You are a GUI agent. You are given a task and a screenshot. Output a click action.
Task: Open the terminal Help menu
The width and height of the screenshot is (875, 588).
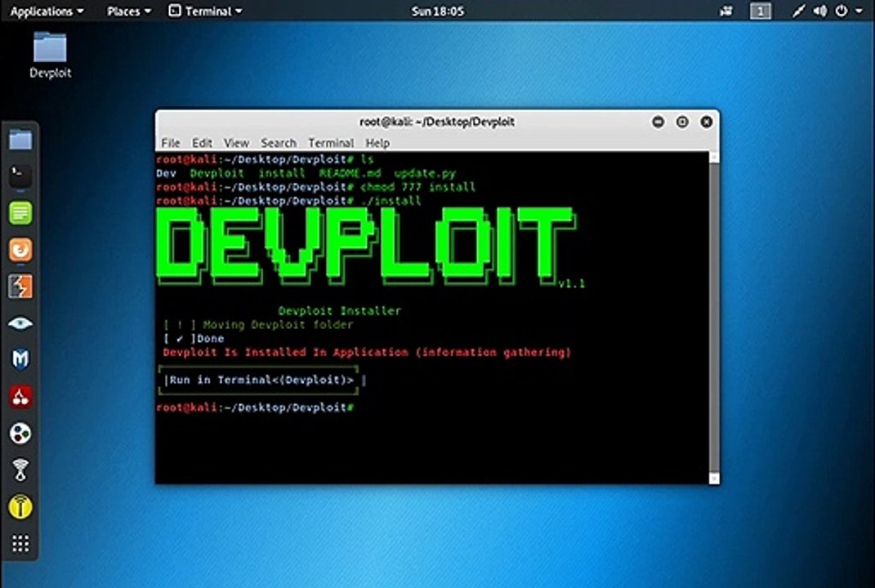coord(377,143)
